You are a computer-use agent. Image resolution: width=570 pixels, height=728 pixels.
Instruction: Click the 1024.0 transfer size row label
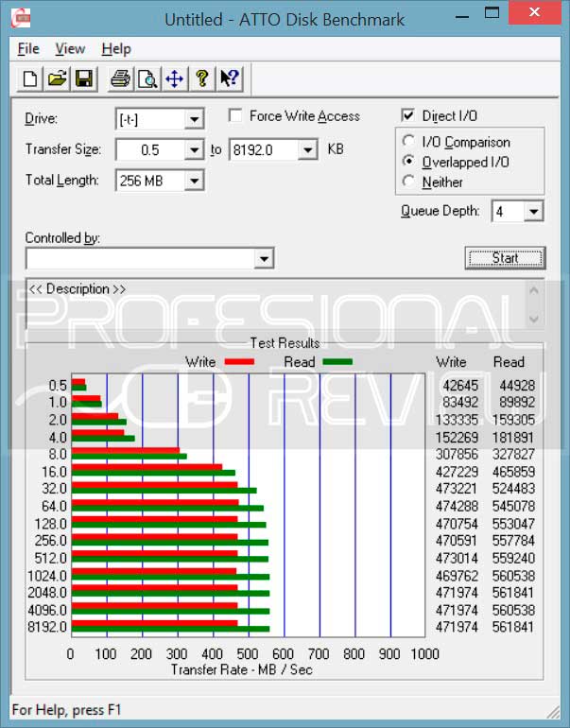tap(47, 576)
